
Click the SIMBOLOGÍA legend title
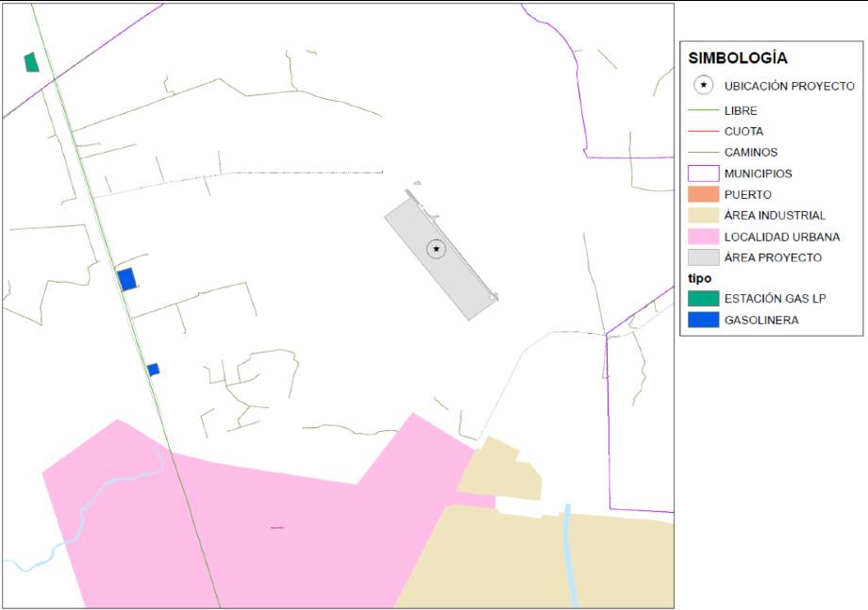738,58
